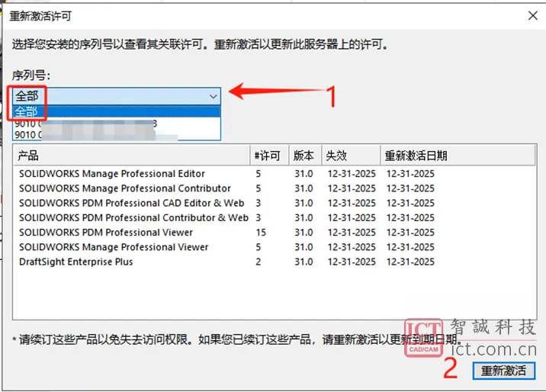Choose first 9010 serial number option

click(x=117, y=124)
